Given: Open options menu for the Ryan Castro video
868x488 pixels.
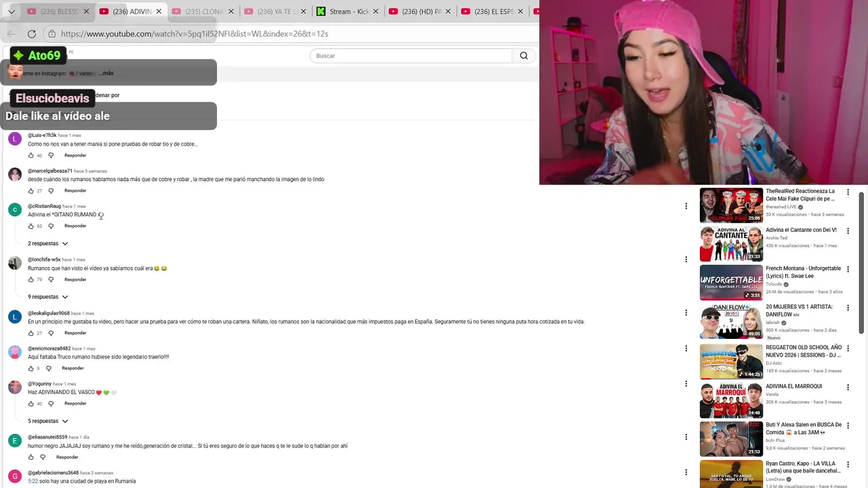Looking at the screenshot, I should click(x=848, y=464).
